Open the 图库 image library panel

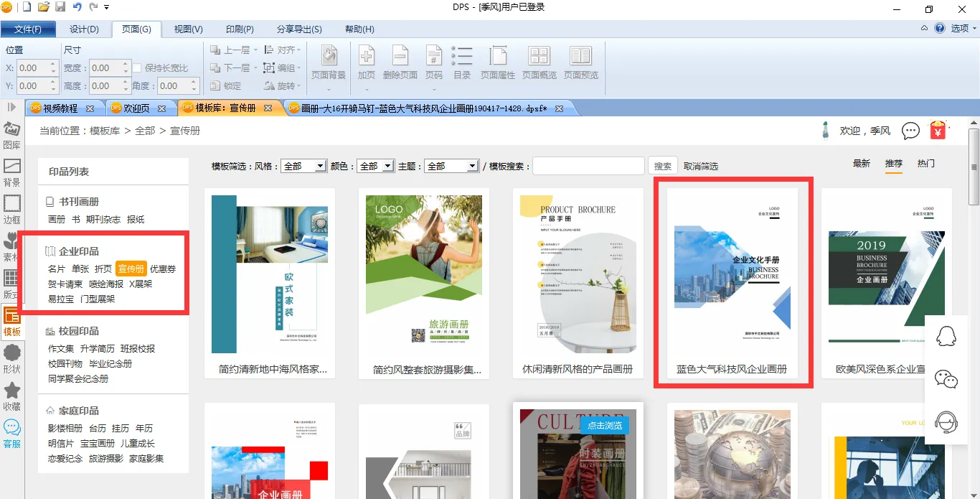pos(11,135)
